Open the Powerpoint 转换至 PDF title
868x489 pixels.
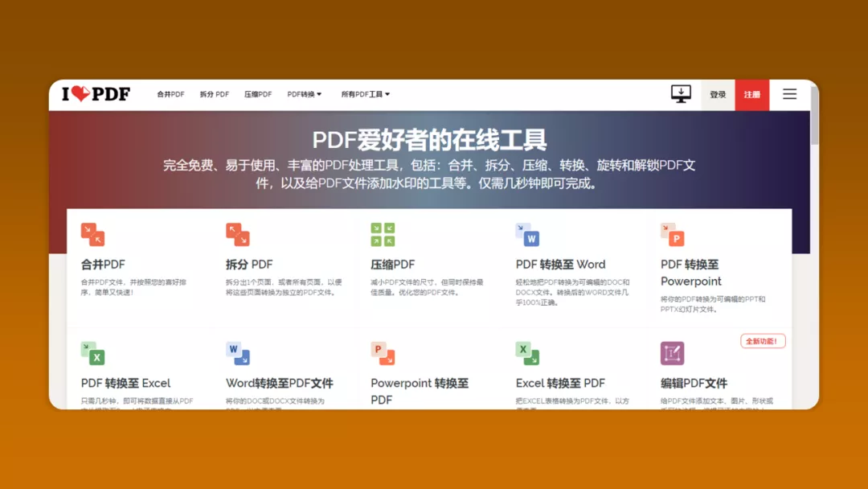coord(420,392)
